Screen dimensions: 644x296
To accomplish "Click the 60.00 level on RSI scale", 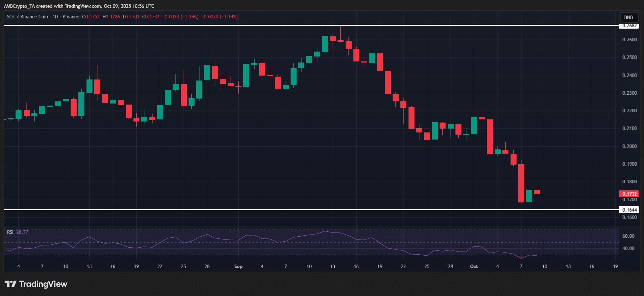I will tap(628, 236).
